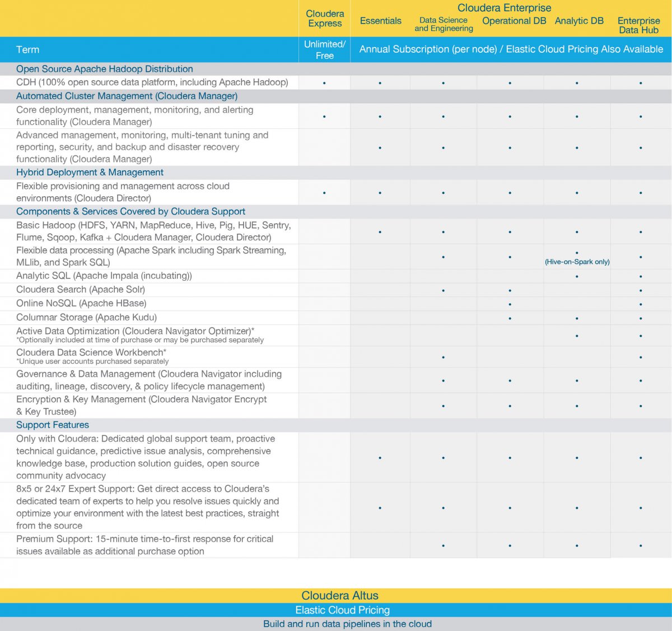
Task: Click Active Data Optimization row label
Action: point(136,331)
